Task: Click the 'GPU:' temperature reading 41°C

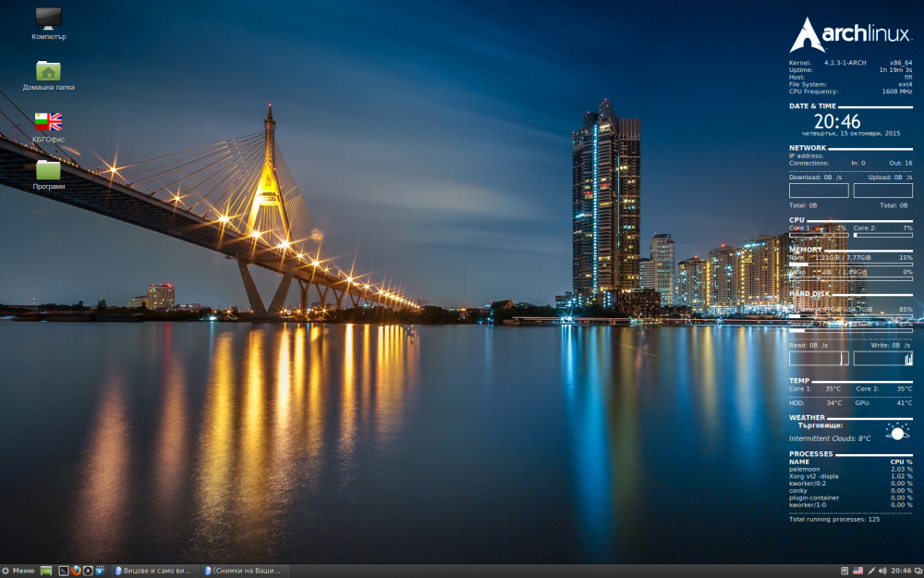Action: click(x=883, y=403)
